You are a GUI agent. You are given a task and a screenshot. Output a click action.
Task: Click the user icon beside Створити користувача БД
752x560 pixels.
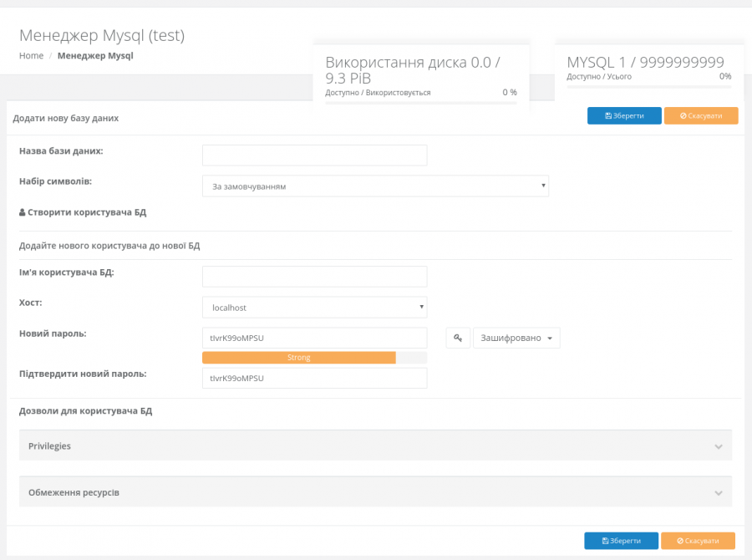pos(23,212)
